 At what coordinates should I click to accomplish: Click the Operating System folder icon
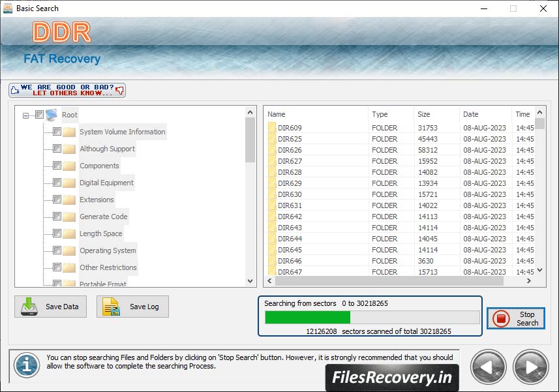[x=69, y=250]
